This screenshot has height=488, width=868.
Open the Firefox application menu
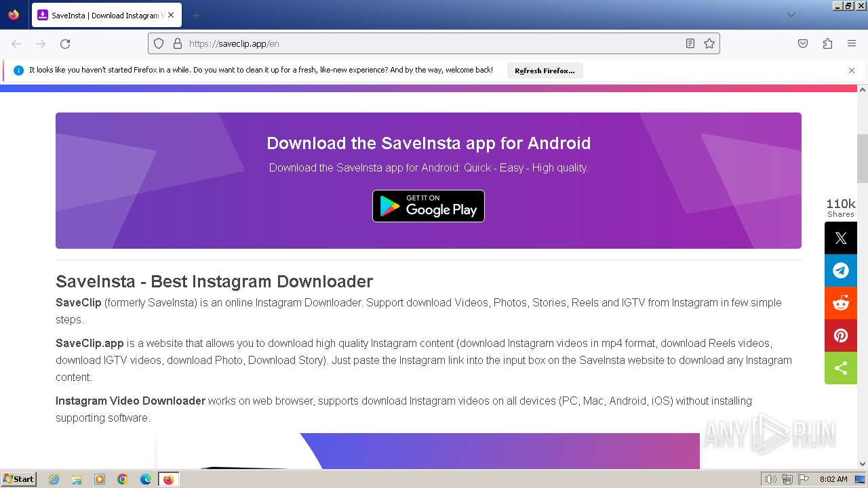point(852,43)
